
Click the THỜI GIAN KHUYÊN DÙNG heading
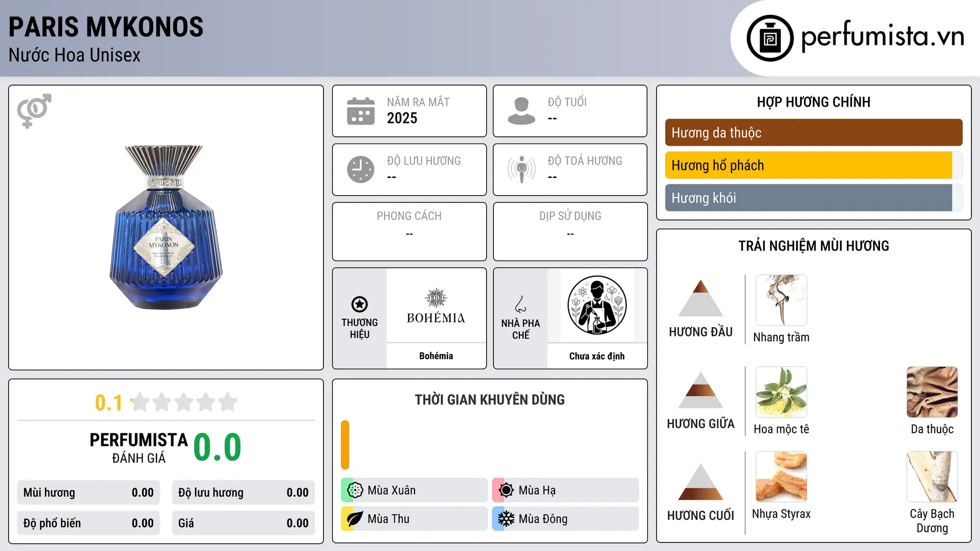[x=490, y=399]
